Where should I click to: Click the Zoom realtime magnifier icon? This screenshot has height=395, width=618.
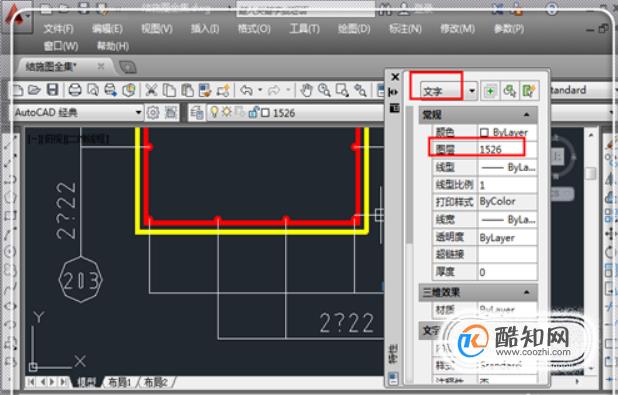[324, 90]
